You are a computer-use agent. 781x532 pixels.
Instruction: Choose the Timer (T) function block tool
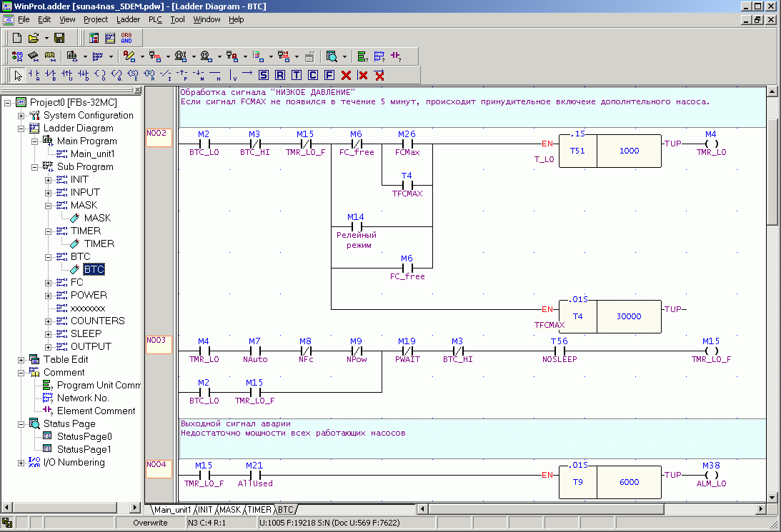tap(297, 75)
